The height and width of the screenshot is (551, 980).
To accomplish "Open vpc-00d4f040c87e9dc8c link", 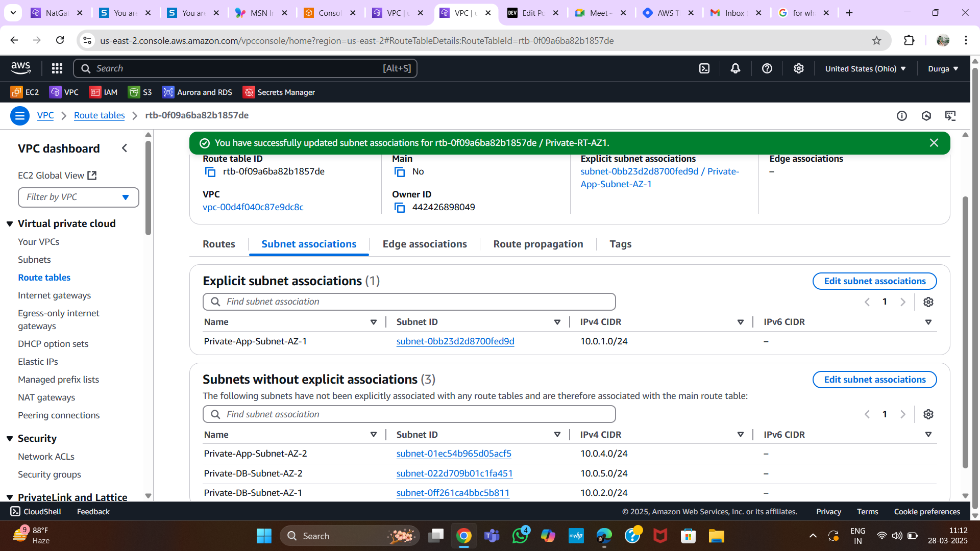I will (x=253, y=208).
